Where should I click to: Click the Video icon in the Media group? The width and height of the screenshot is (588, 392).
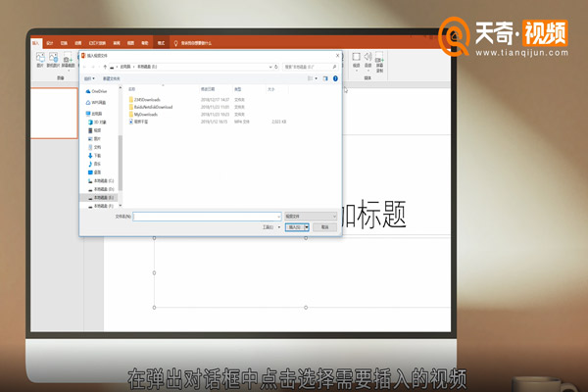(357, 57)
